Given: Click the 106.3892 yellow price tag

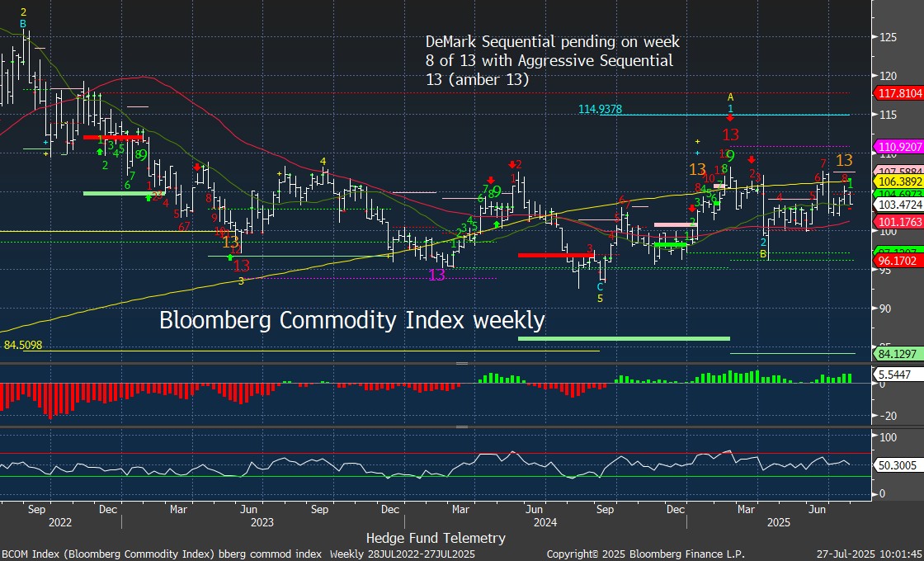Looking at the screenshot, I should coord(898,182).
